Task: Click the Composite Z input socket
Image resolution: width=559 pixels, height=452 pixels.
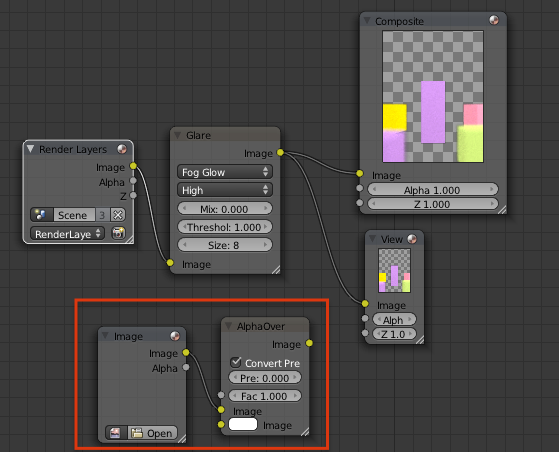Action: (x=360, y=203)
